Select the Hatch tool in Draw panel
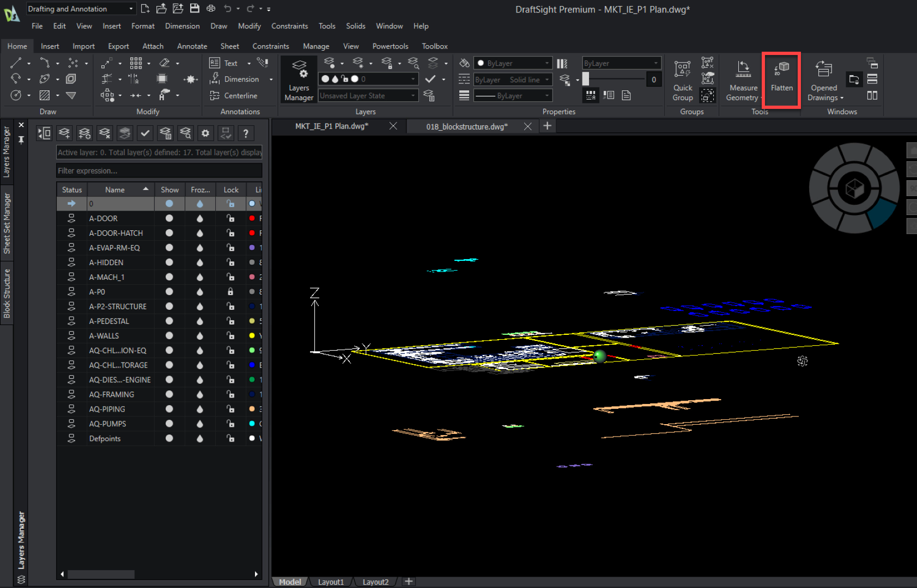This screenshot has height=588, width=917. coord(45,95)
